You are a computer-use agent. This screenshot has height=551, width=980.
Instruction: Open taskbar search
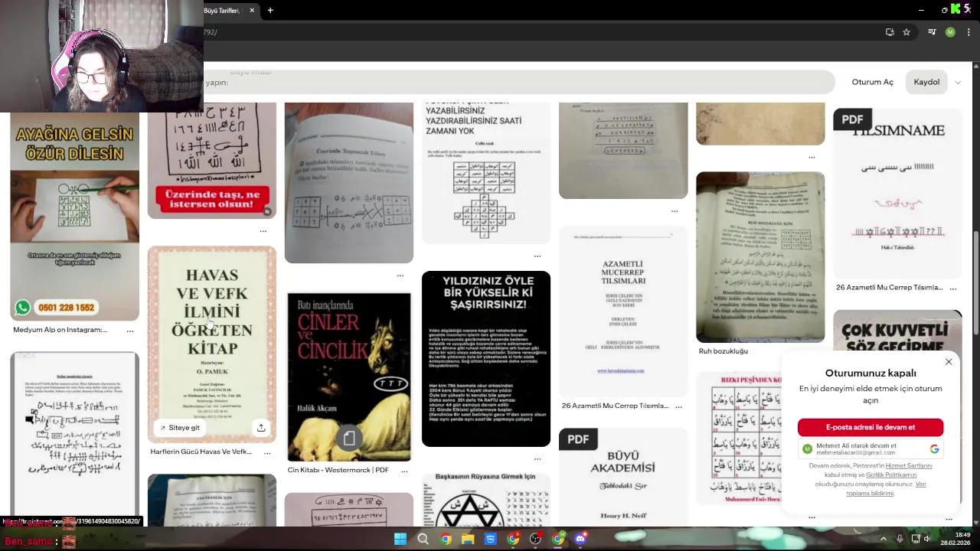[423, 539]
